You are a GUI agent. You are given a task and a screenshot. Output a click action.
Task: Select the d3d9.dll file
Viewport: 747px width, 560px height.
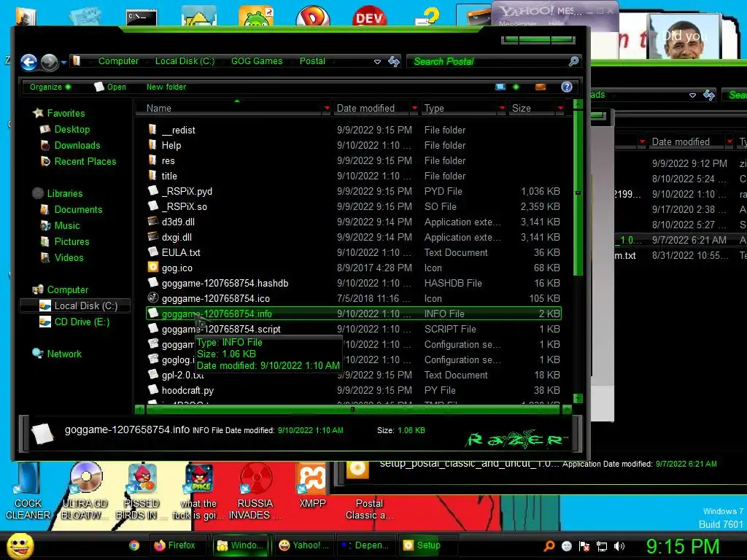point(353,222)
